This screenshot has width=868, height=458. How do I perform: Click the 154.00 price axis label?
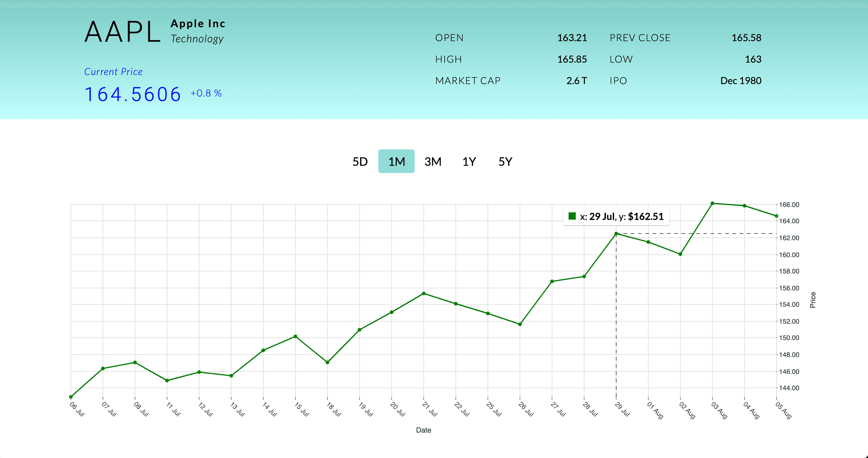pyautogui.click(x=789, y=304)
